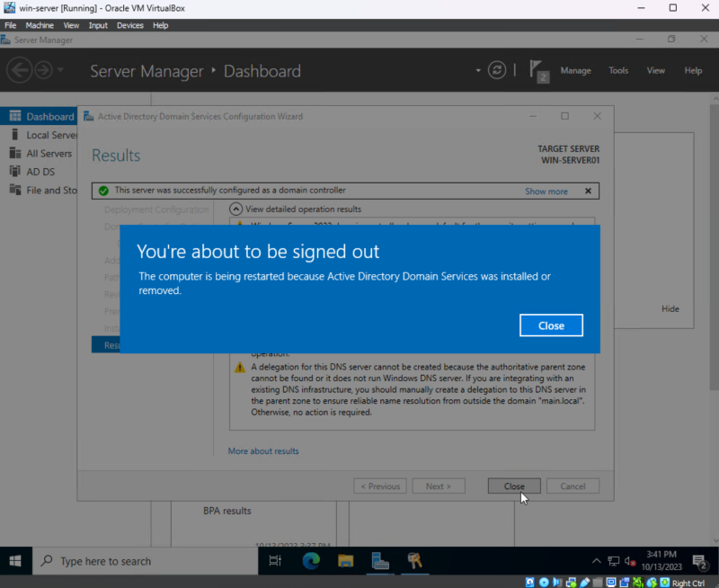This screenshot has height=588, width=719.
Task: Click the taskbar search box
Action: [x=148, y=561]
